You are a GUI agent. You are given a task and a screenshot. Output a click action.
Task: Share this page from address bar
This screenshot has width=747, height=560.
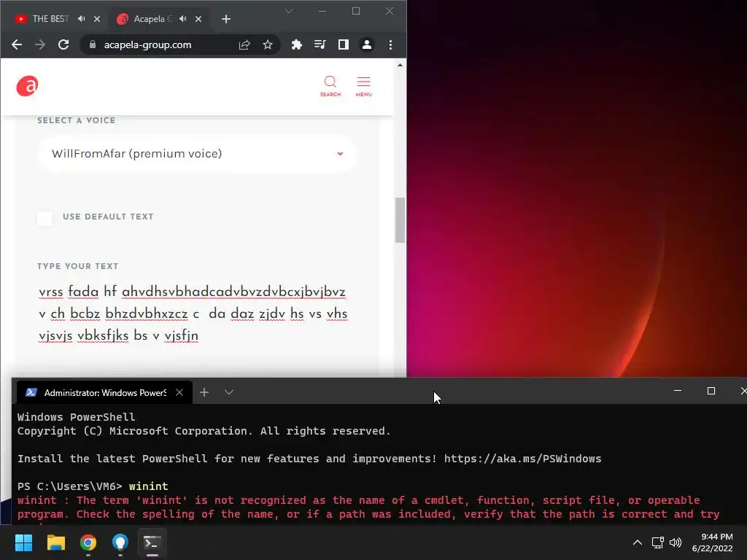[x=244, y=44]
